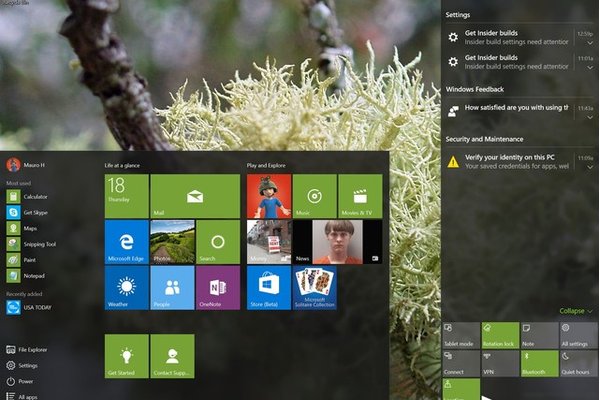Open the Xbox avatar character tile

269,196
